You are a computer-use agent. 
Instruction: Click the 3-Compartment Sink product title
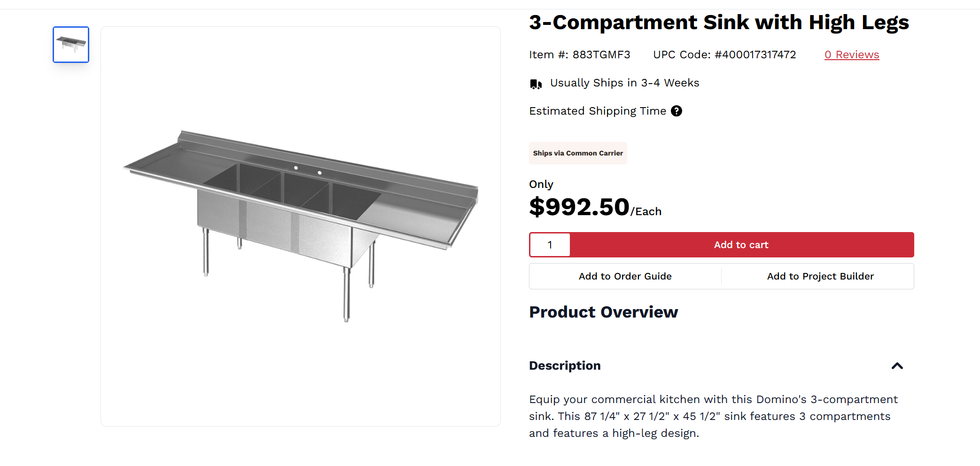(x=719, y=23)
